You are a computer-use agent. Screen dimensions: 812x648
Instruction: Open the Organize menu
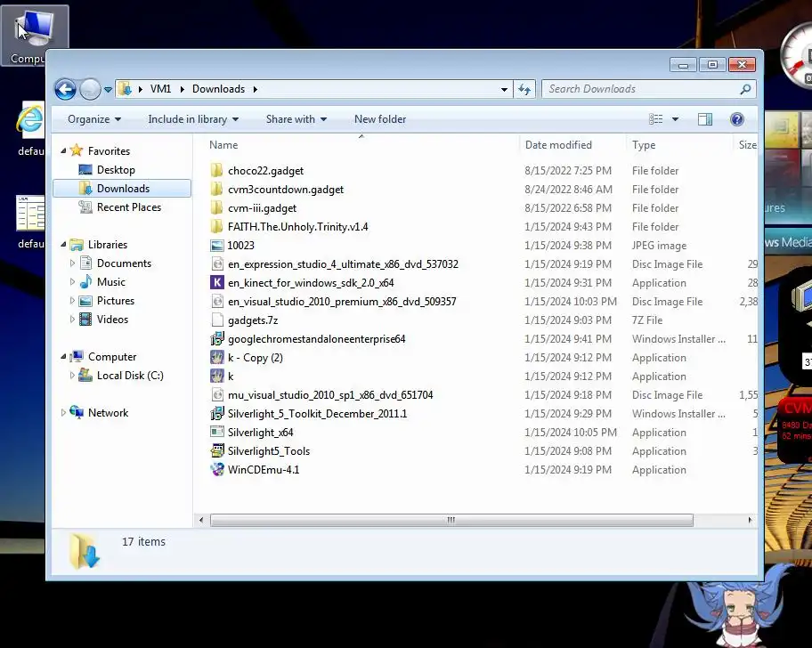(94, 119)
